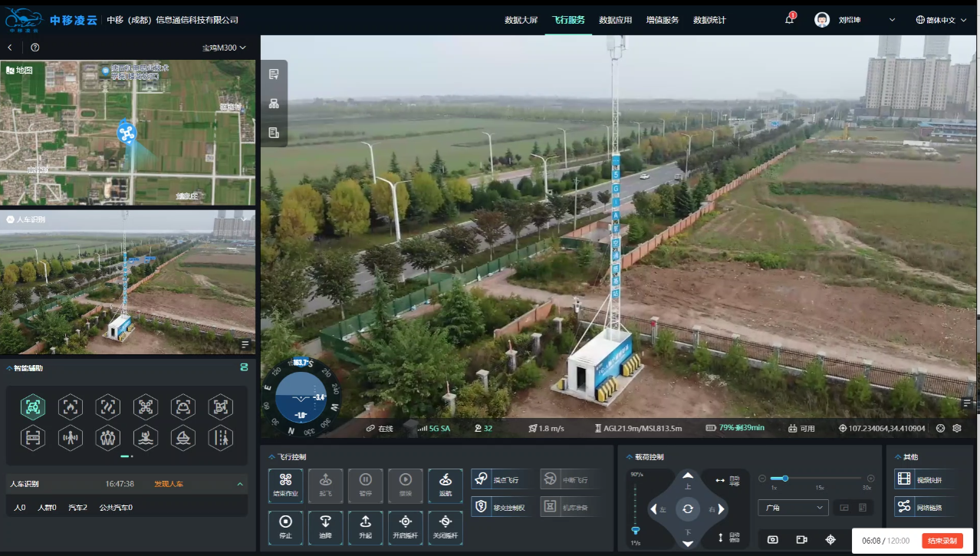Click the 迫降 forced landing button
The image size is (980, 556).
point(326,528)
